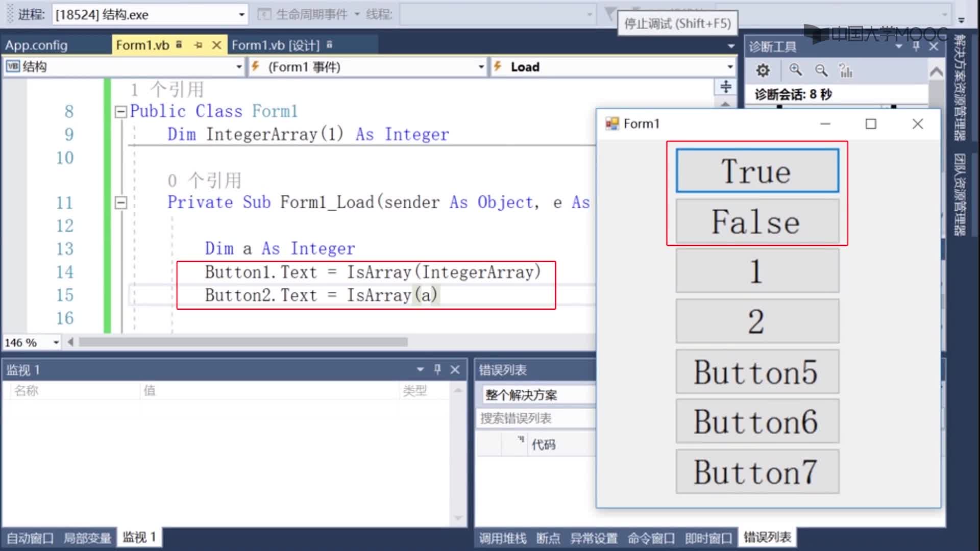Viewport: 980px width, 551px height.
Task: Open the 整个解决方案 scope combo
Action: coord(538,395)
